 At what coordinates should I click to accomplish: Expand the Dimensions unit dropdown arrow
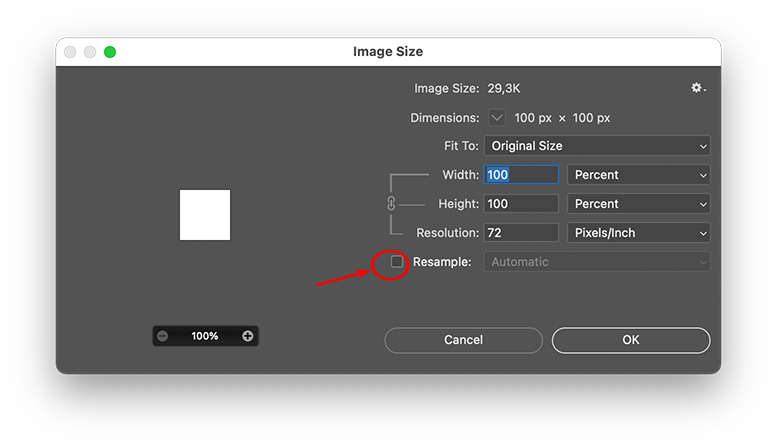498,118
